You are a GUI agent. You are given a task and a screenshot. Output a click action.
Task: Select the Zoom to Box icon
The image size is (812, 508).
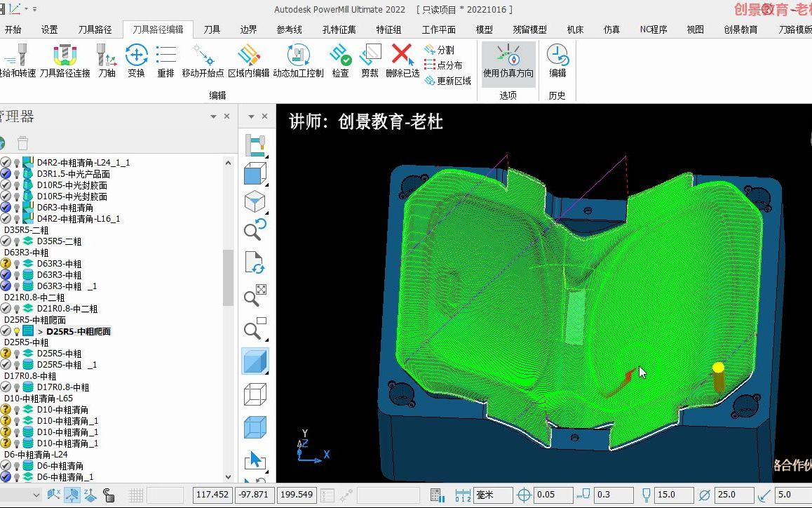(x=255, y=328)
